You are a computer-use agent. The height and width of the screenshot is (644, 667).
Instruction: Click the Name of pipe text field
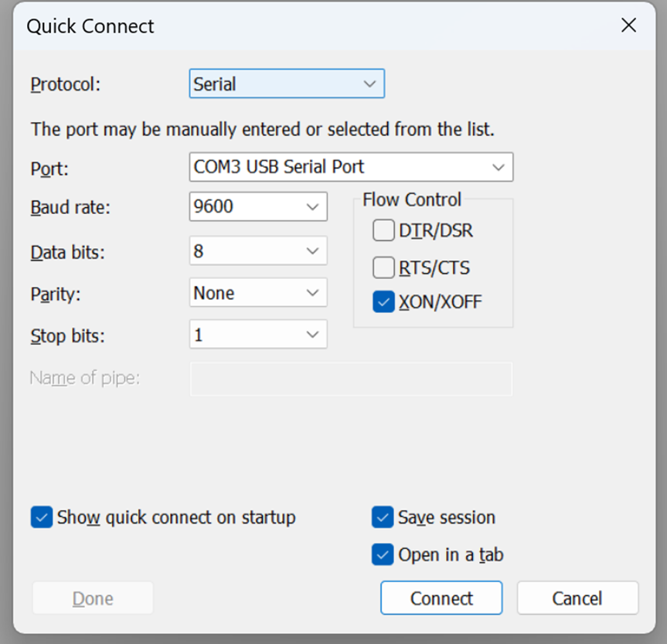(x=352, y=379)
